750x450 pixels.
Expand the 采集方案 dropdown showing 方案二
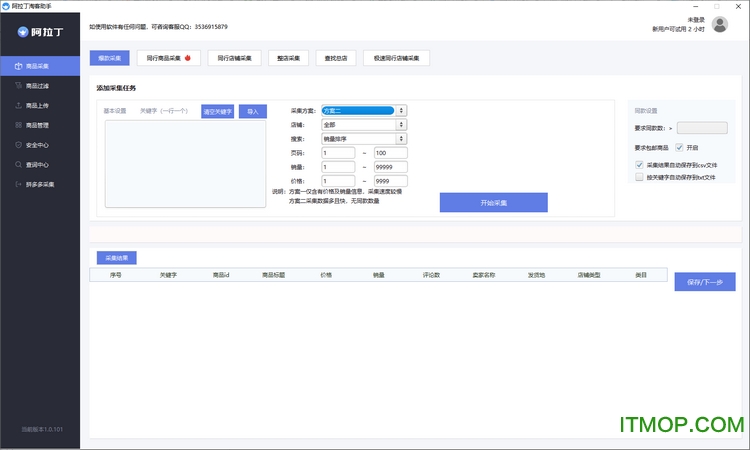[x=363, y=111]
